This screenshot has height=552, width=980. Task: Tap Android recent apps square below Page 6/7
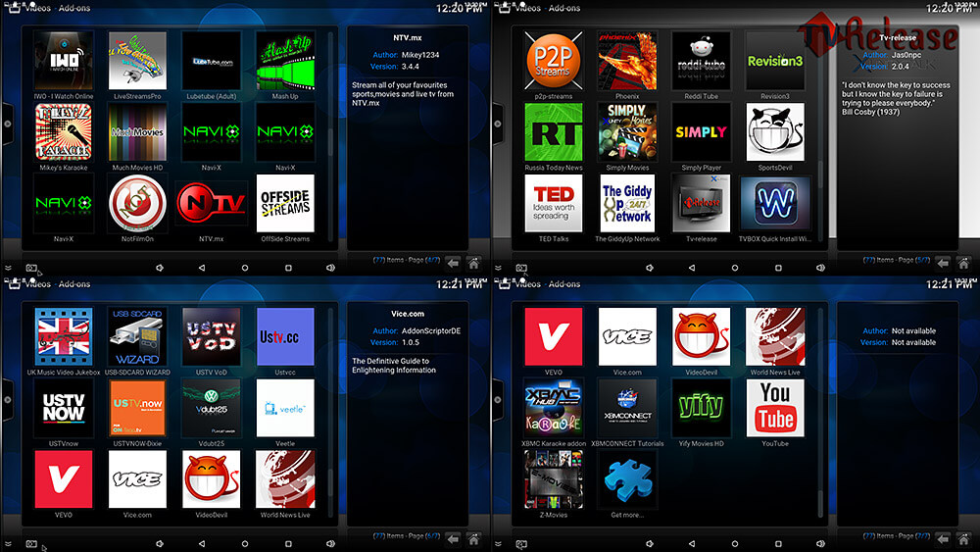288,544
